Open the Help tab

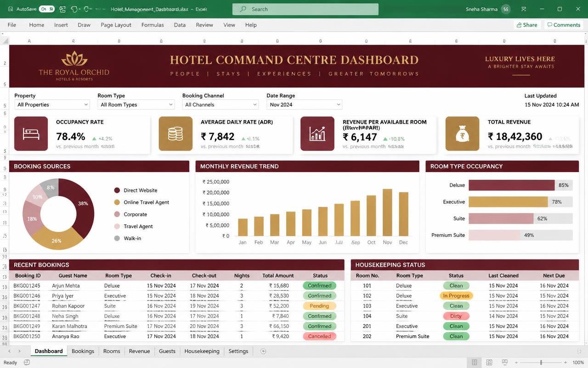[251, 25]
